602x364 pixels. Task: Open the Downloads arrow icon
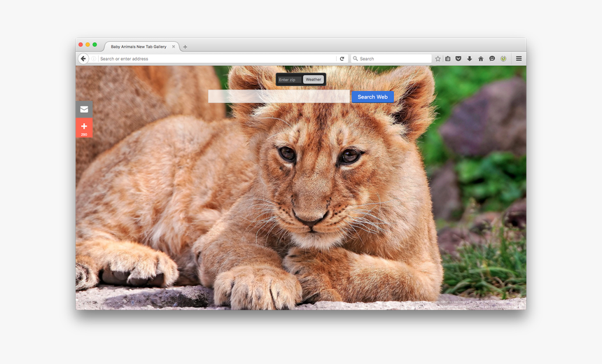(x=470, y=59)
